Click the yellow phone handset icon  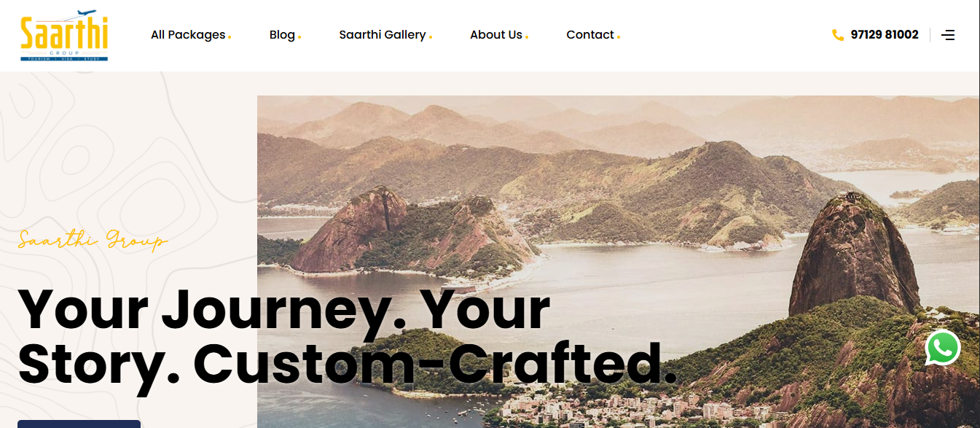[x=838, y=35]
